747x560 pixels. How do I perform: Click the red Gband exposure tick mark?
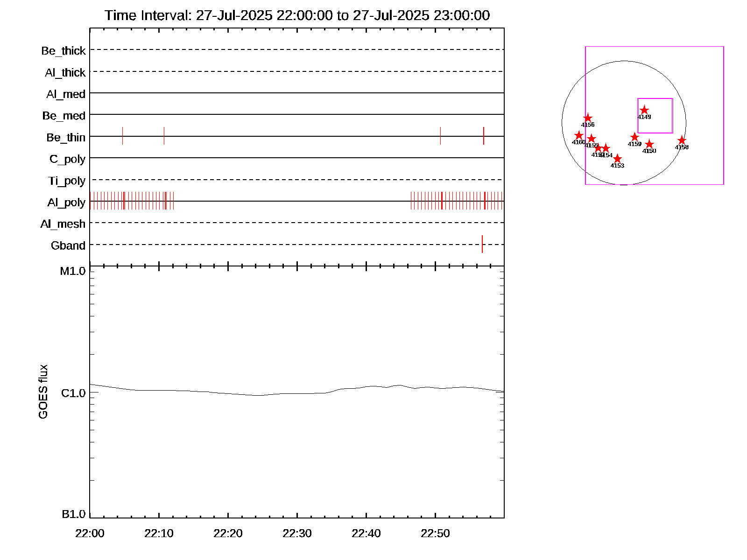482,244
